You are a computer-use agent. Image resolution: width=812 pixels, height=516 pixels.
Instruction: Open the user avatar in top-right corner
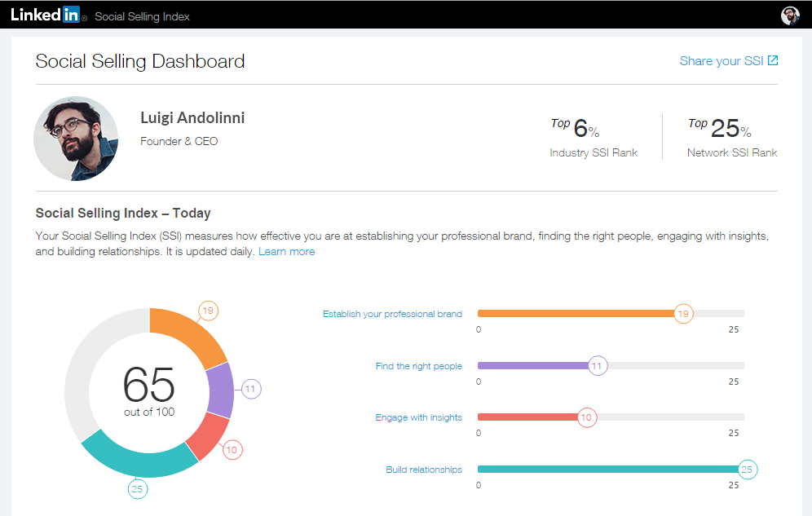click(x=790, y=15)
